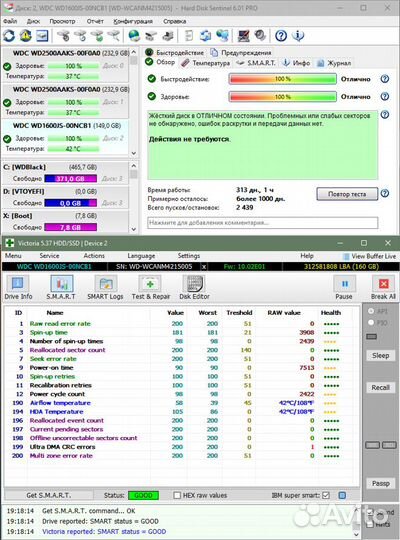This screenshot has height=540, width=400.
Task: Open Disk Editor in Victoria
Action: [194, 288]
